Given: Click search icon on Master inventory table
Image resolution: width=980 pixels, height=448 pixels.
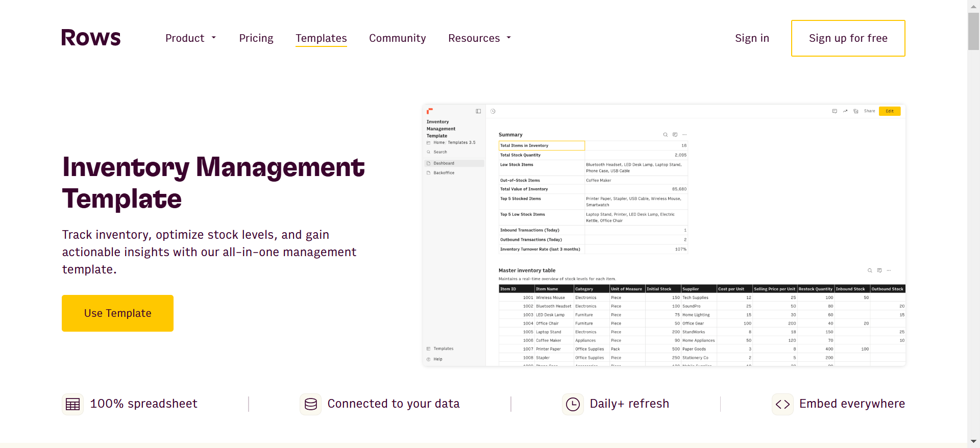Looking at the screenshot, I should 870,270.
